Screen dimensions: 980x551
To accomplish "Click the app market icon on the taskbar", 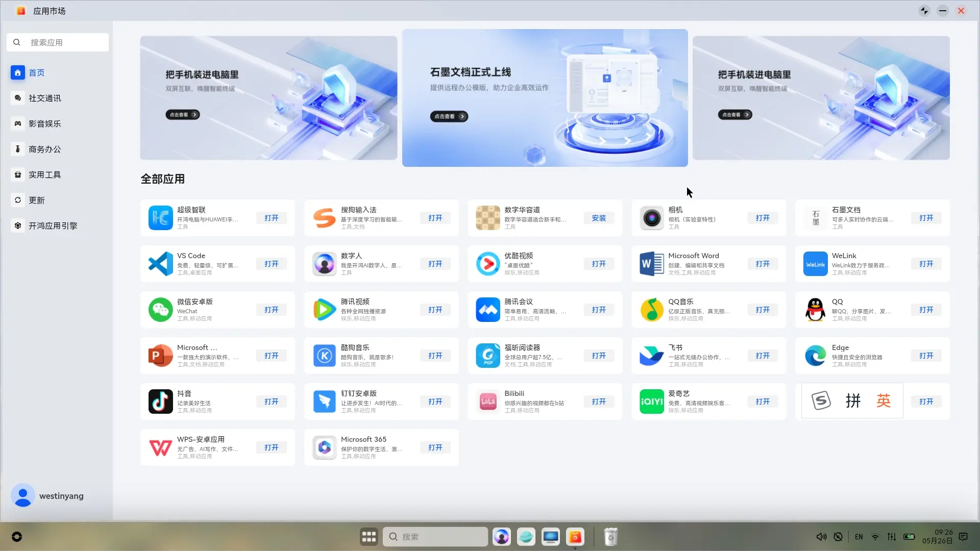I will coord(575,537).
